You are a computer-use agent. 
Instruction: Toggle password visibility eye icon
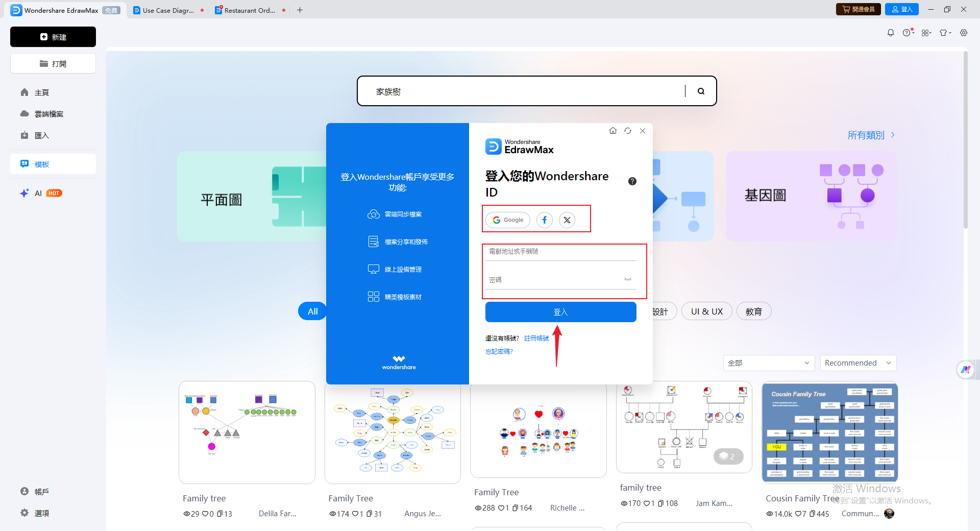(628, 279)
